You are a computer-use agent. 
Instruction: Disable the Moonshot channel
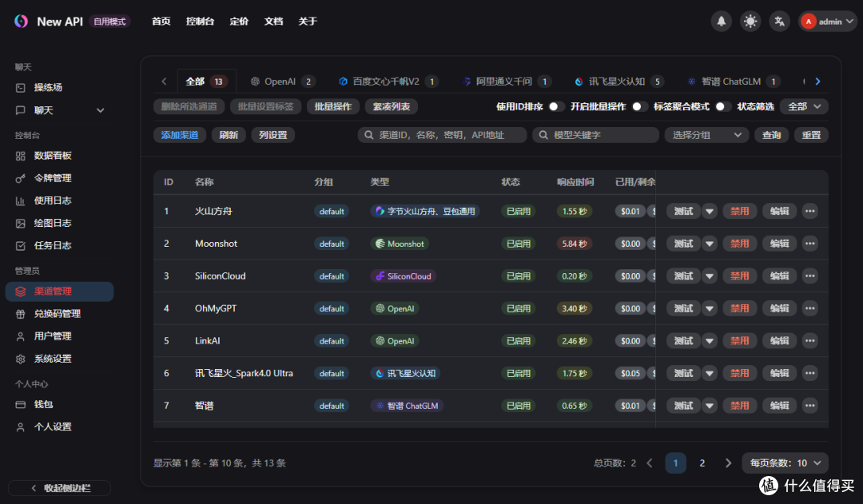tap(739, 244)
